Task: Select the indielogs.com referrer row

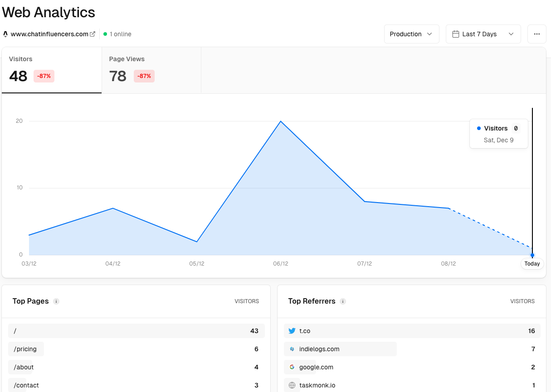Action: pyautogui.click(x=412, y=349)
